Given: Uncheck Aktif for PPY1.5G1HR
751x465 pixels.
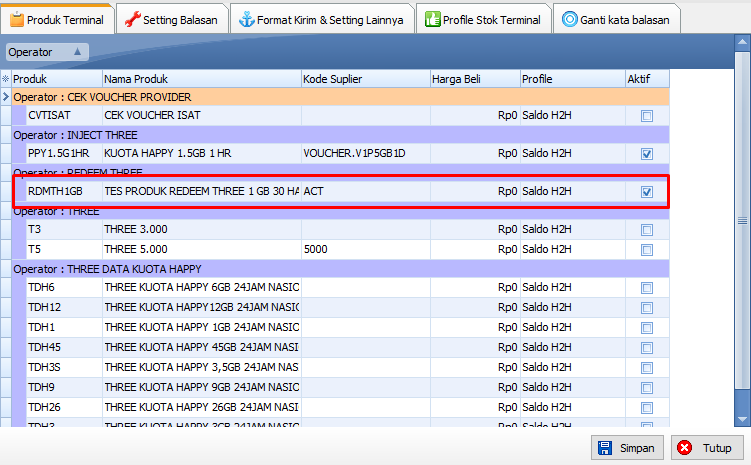Looking at the screenshot, I should (647, 154).
